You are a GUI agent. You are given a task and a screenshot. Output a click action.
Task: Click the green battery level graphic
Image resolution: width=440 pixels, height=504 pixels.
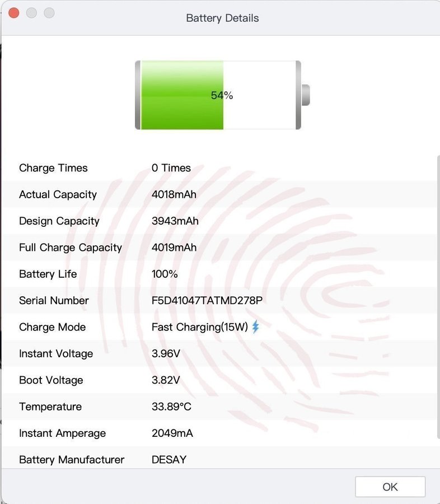point(182,95)
